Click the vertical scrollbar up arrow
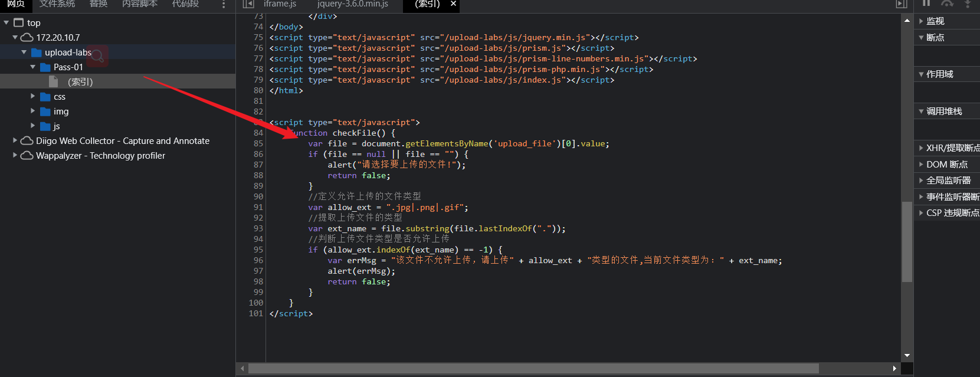 pyautogui.click(x=907, y=20)
